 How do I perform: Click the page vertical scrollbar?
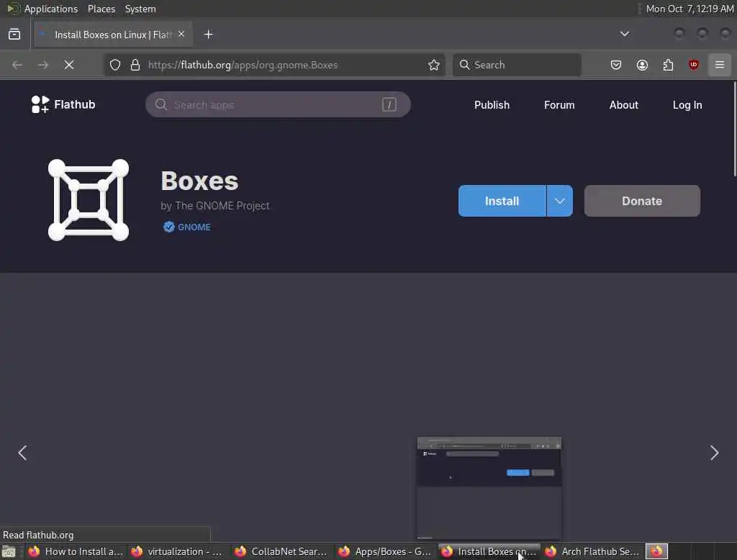[734, 130]
